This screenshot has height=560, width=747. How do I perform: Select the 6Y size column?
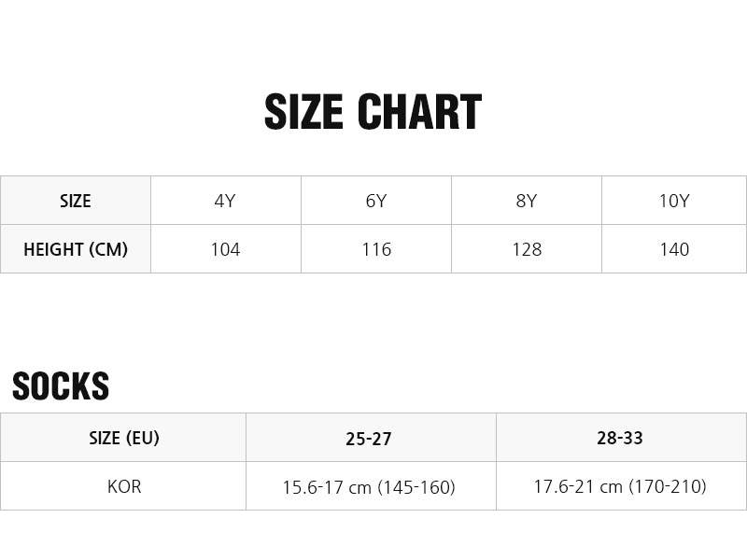(x=376, y=201)
